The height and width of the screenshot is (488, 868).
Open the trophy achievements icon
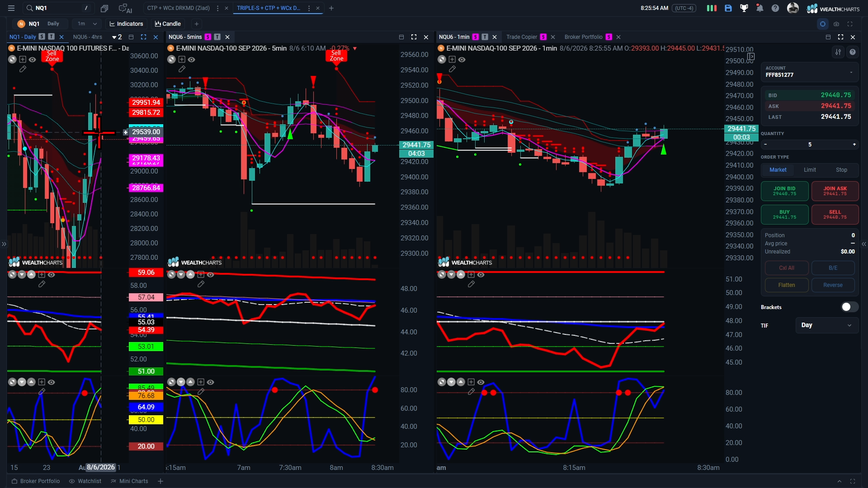click(744, 8)
